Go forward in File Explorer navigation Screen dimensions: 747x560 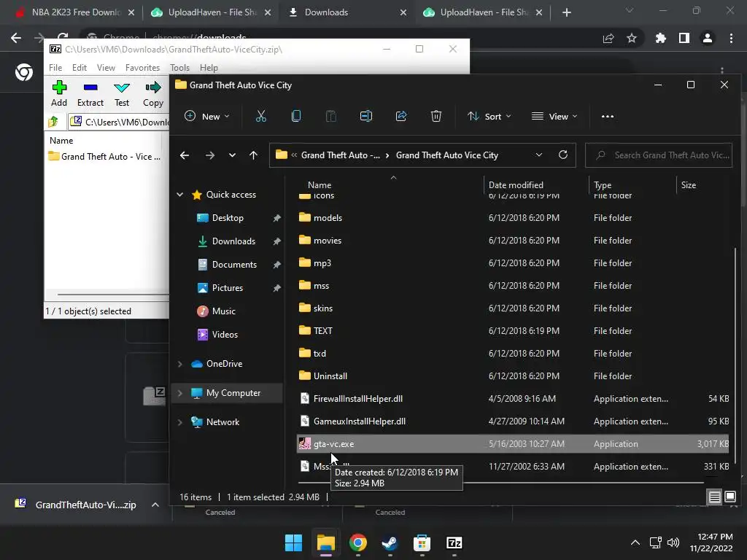pos(209,155)
